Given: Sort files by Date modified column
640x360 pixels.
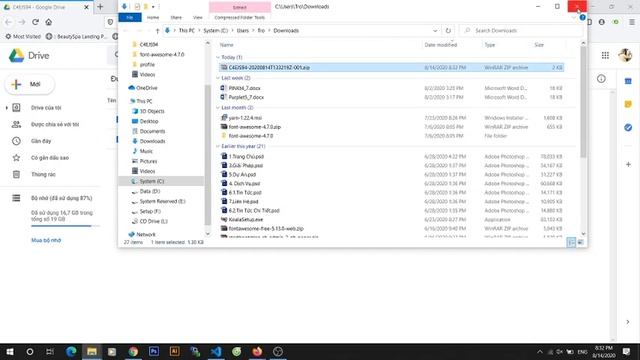Looking at the screenshot, I should (440, 45).
